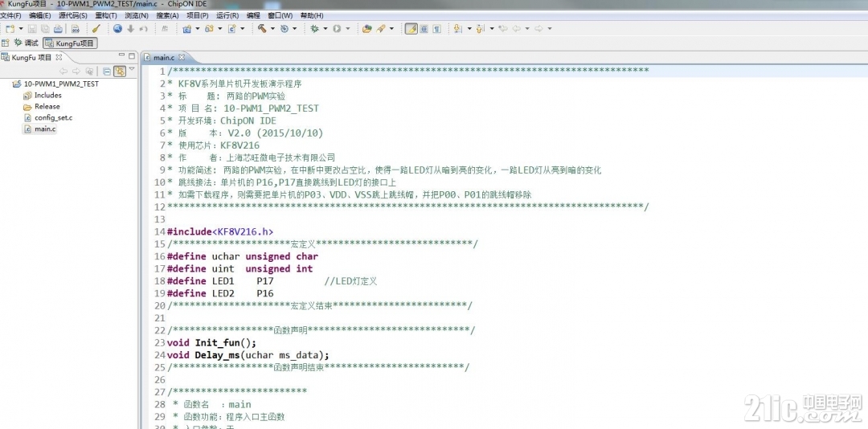Screen dimensions: 868x429
Task: Toggle Link with Editor in project panel
Action: click(120, 71)
